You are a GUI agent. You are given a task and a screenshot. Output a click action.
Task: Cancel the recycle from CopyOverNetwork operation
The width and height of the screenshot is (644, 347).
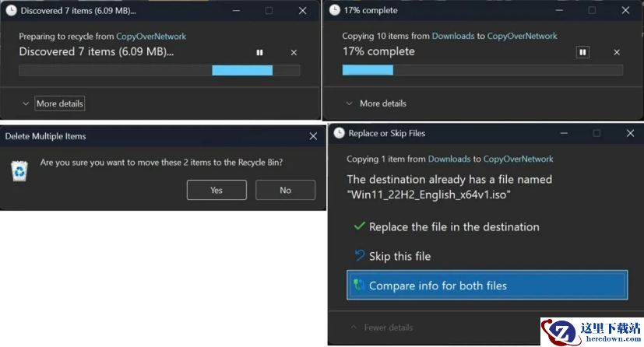coord(294,52)
